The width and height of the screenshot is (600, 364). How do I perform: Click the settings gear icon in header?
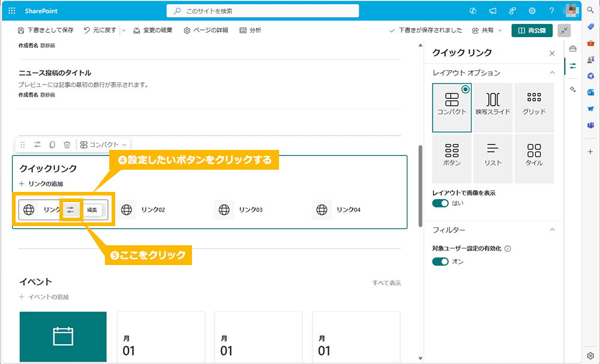(532, 11)
